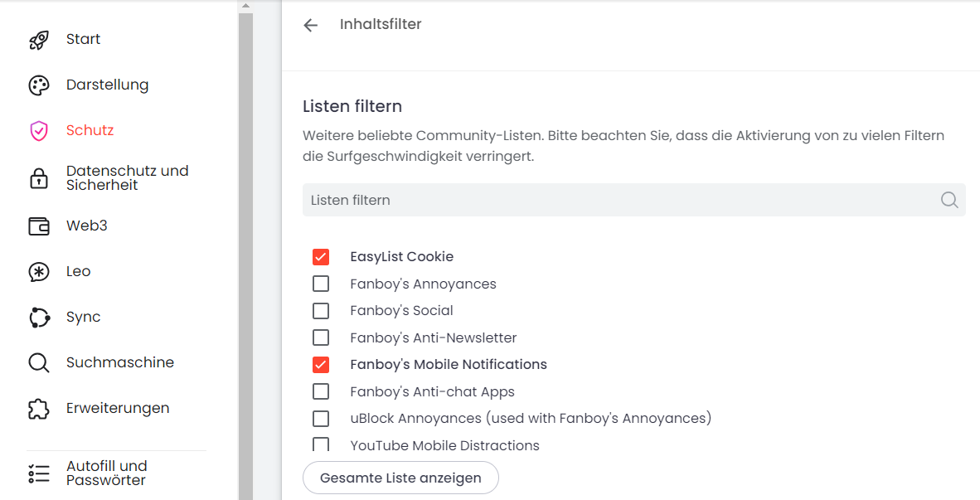Open Autofill und Passwörter settings
The image size is (980, 500).
(107, 473)
